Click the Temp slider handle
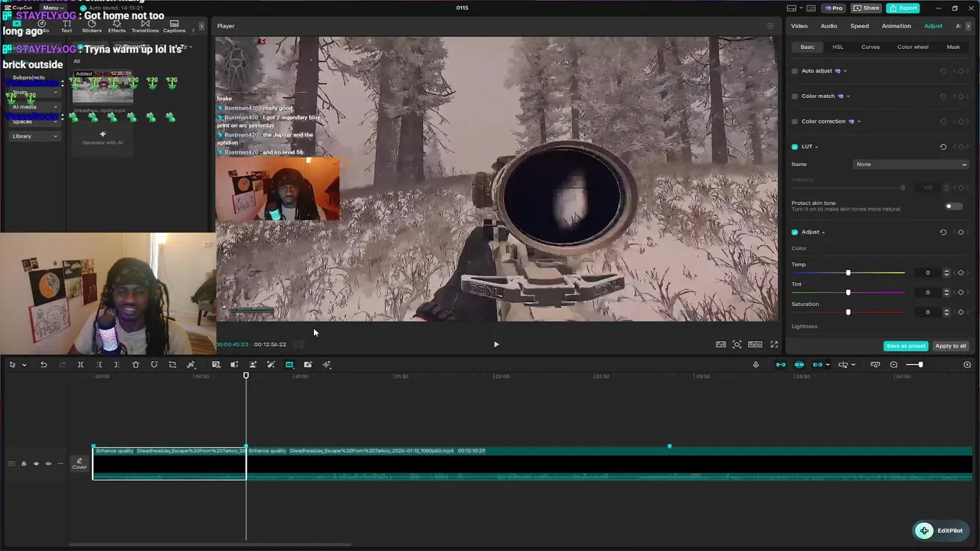The image size is (980, 551). point(848,273)
